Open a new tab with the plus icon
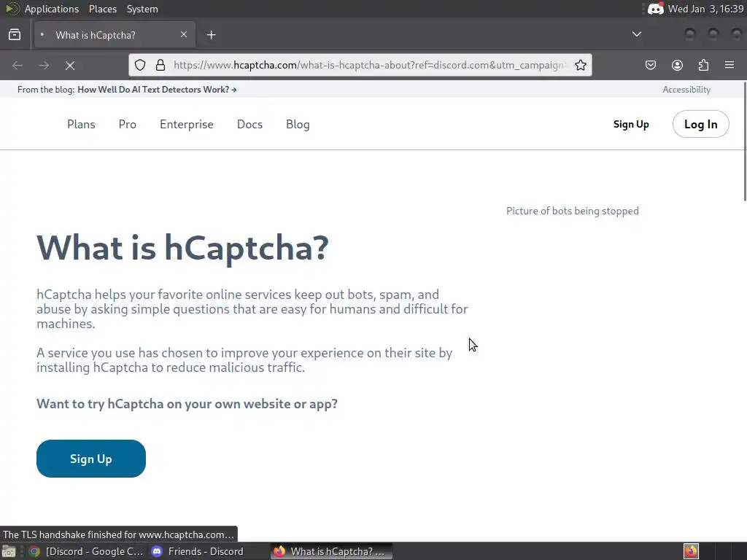Screen dimensions: 747x560 click(211, 35)
